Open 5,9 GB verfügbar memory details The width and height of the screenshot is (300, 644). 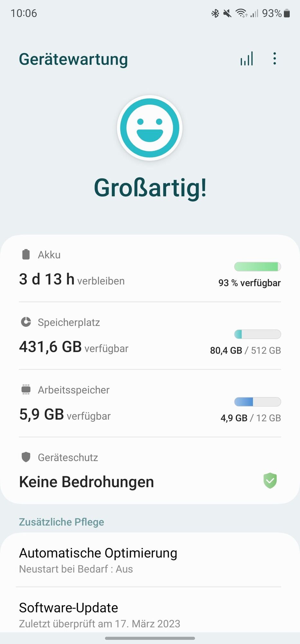pyautogui.click(x=150, y=403)
